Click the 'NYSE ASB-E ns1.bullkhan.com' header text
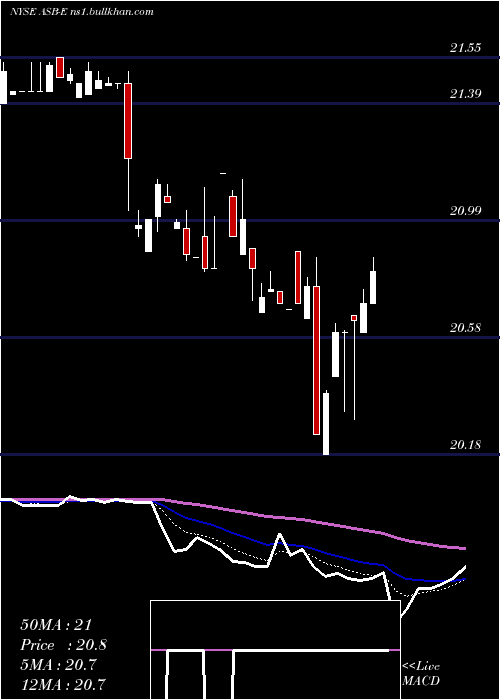This screenshot has height=700, width=500. (x=82, y=12)
